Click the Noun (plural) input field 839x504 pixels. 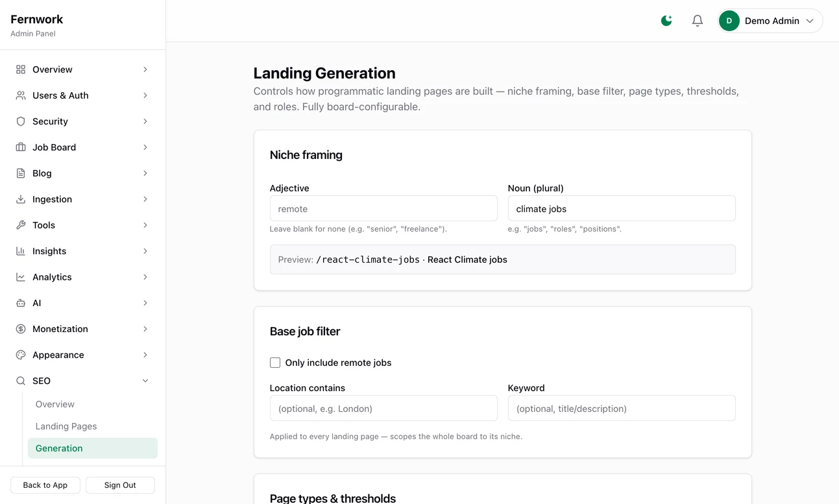622,209
